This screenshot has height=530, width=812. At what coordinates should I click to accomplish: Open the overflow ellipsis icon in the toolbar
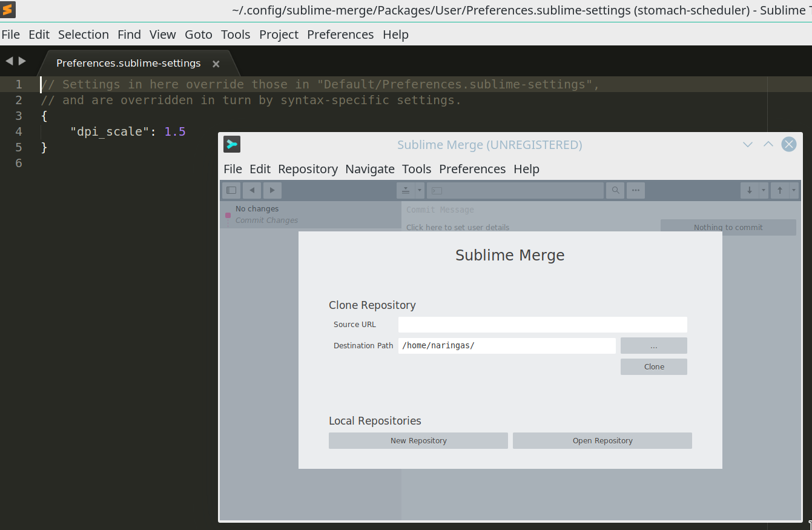pyautogui.click(x=635, y=190)
